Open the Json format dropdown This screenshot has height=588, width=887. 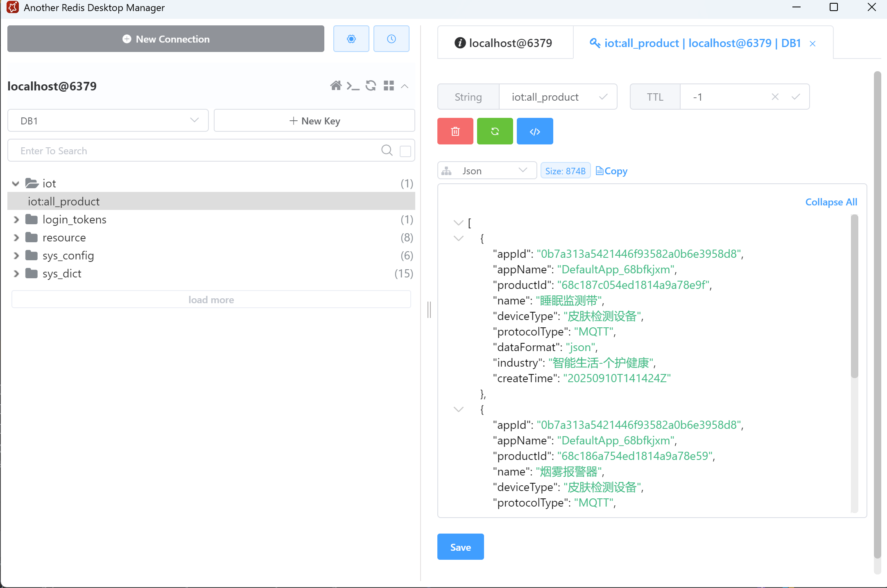point(487,170)
